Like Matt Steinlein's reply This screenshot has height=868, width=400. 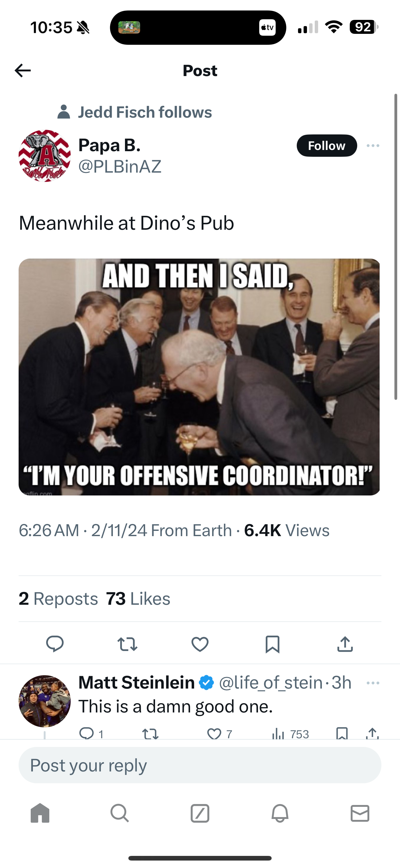tap(215, 734)
